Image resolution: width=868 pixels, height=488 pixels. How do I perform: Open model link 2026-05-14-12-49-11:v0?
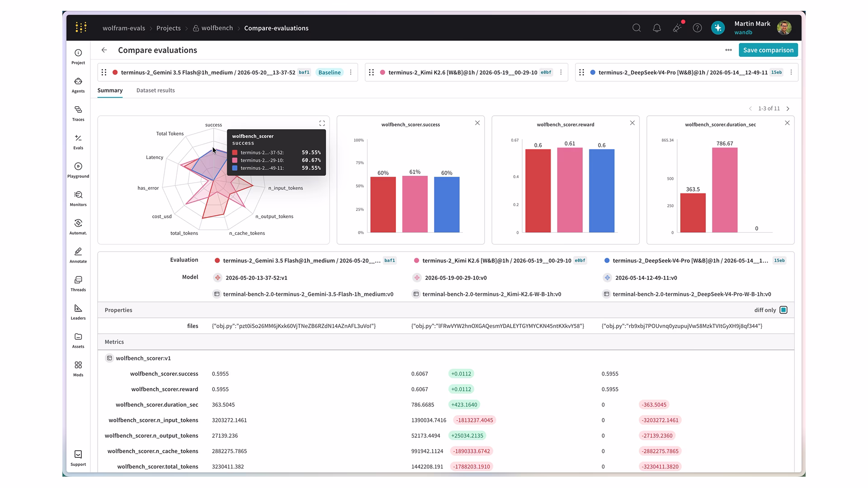[646, 278]
